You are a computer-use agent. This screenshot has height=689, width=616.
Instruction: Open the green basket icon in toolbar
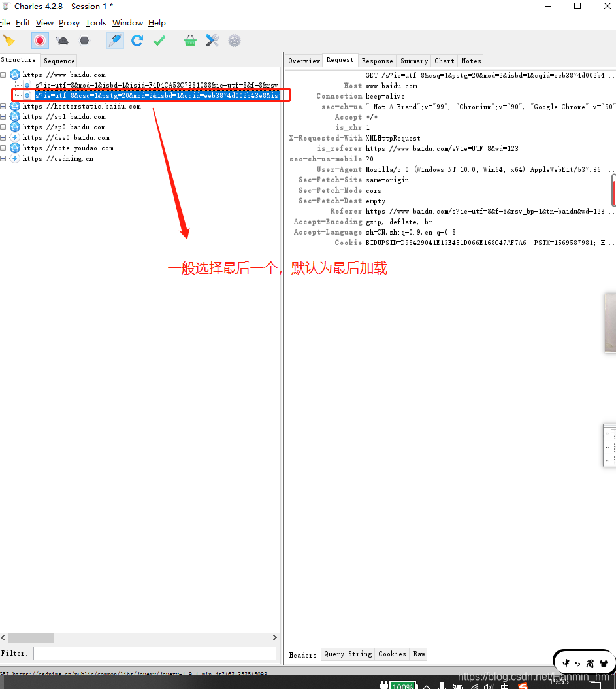[190, 41]
